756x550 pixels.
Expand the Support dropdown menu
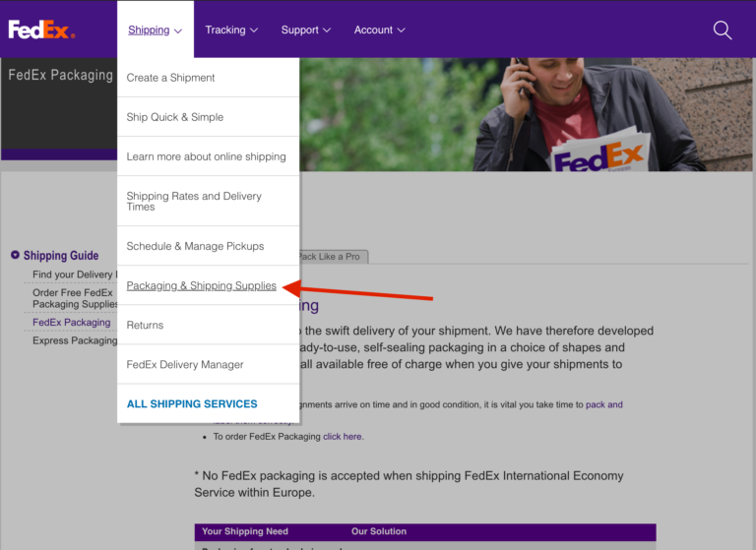(306, 31)
